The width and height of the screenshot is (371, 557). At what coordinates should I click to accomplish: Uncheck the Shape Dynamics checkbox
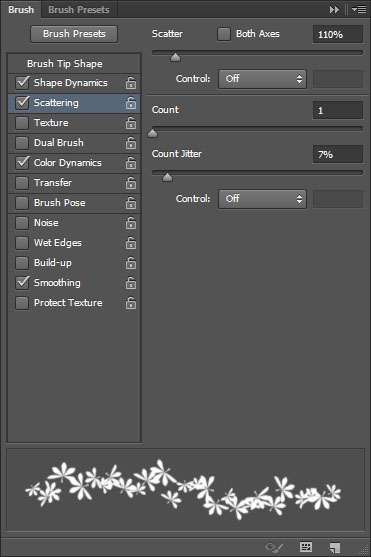(x=22, y=82)
